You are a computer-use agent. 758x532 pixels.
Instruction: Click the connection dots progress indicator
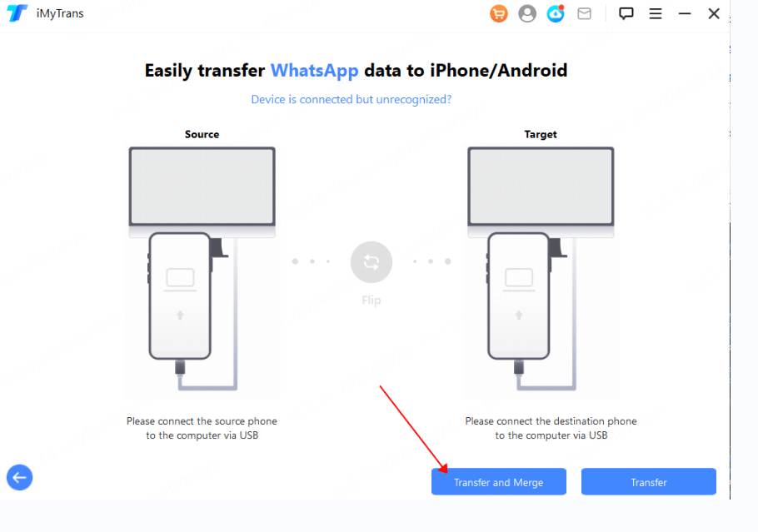coord(312,261)
